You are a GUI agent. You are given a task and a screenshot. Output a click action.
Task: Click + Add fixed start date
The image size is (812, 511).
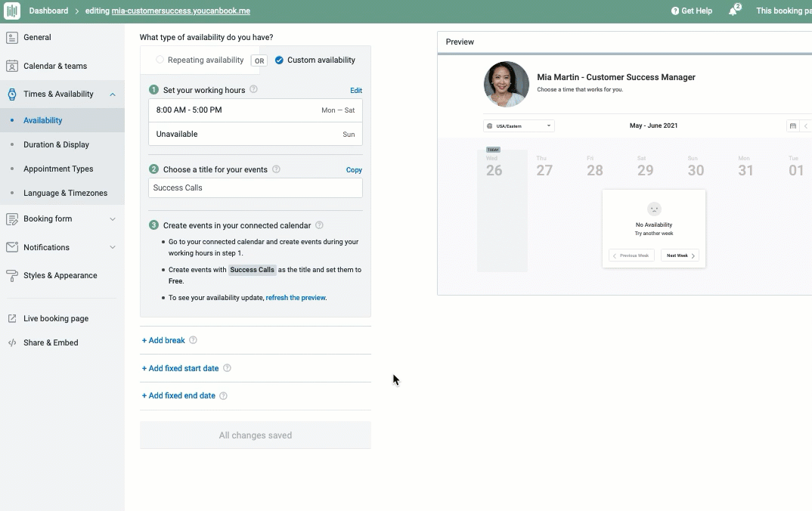(180, 368)
